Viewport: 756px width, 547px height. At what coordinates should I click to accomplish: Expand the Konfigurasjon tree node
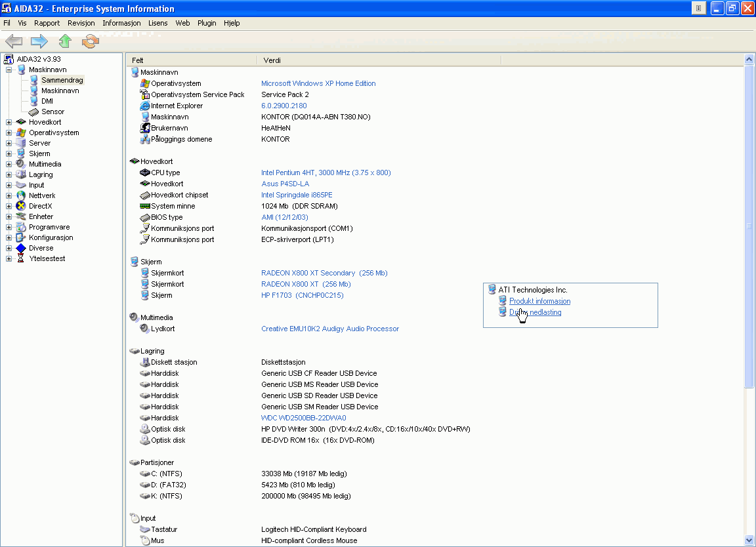pos(9,237)
